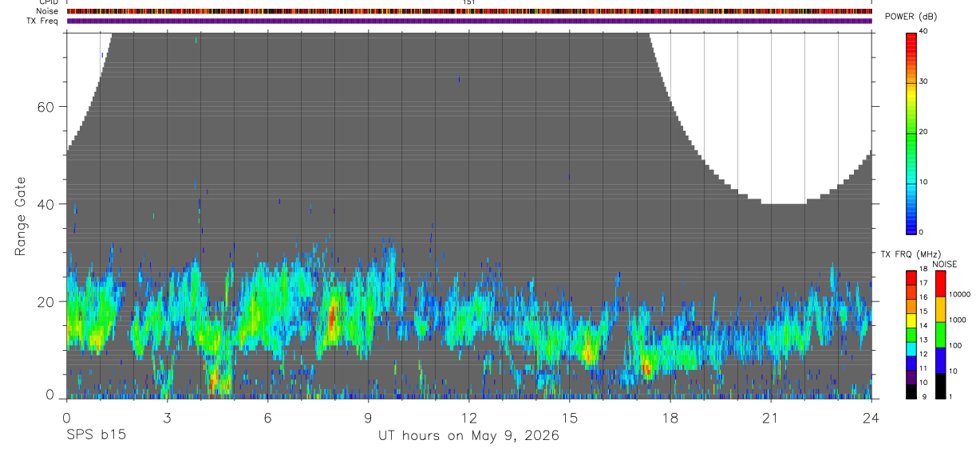Click the green segment of NOISE colorbar

tap(940, 334)
